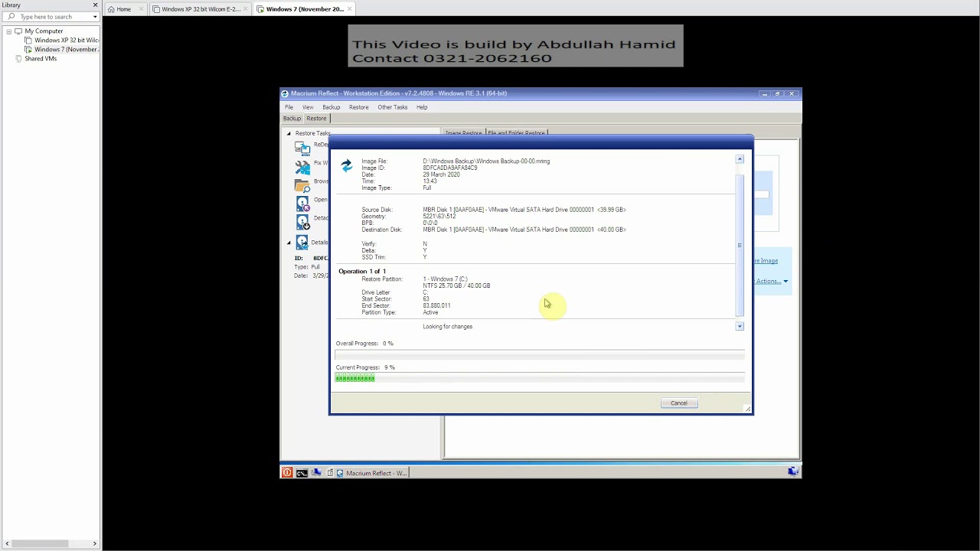The image size is (980, 551).
Task: Click the My Computer monitor icon in Library tree
Action: pyautogui.click(x=18, y=31)
